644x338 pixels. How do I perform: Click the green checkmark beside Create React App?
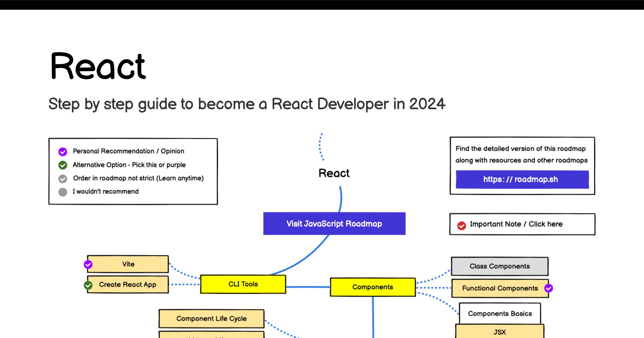pos(88,285)
